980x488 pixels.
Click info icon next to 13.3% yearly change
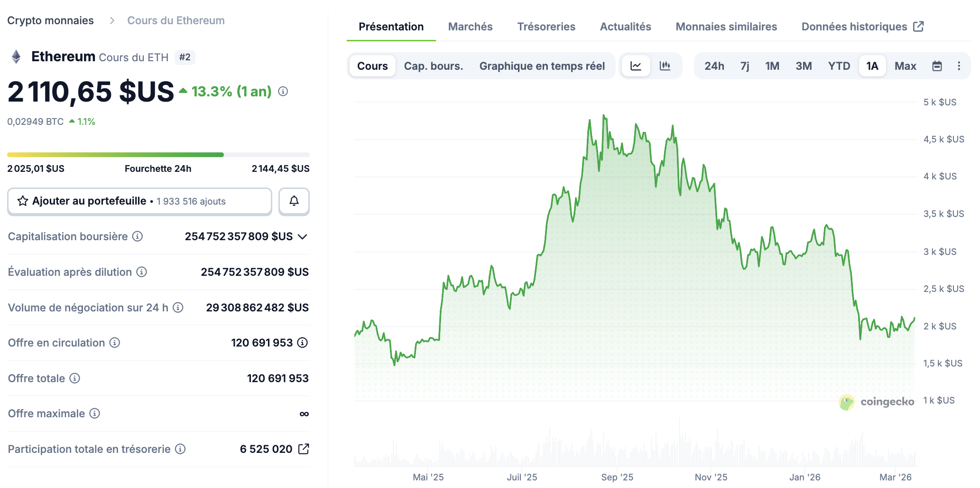283,92
